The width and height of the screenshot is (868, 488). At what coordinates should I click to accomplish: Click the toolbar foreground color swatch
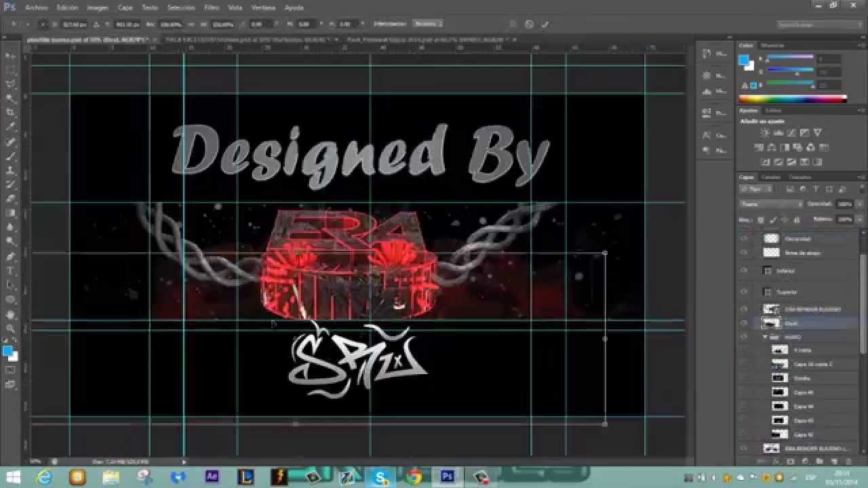(7, 350)
